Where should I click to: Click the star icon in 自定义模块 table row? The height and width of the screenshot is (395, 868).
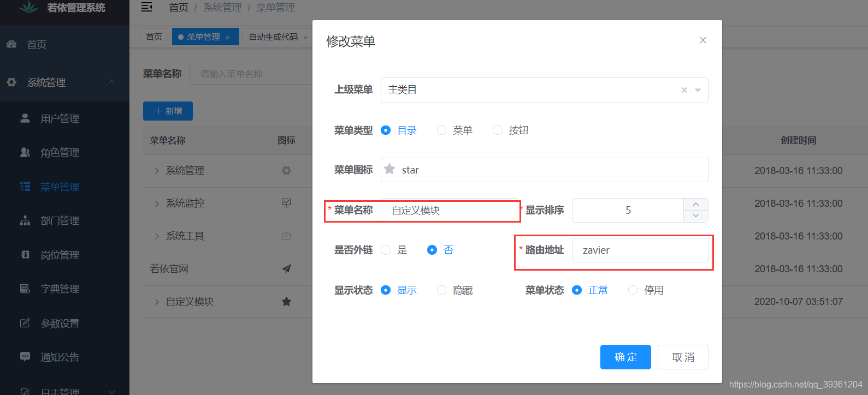click(x=286, y=301)
